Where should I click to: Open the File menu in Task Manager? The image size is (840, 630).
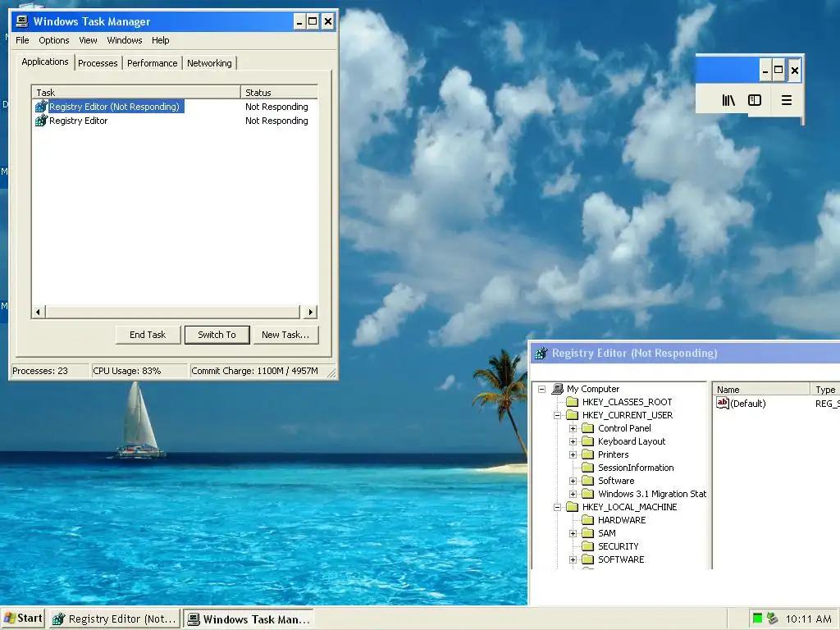[22, 40]
